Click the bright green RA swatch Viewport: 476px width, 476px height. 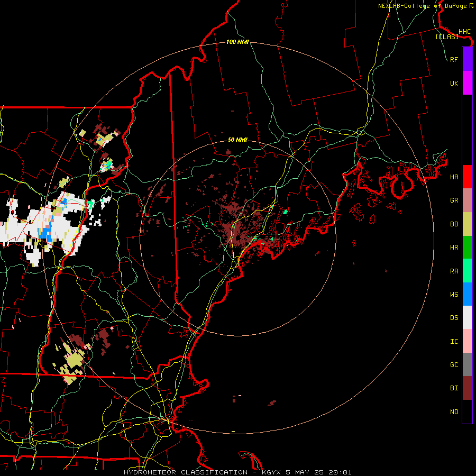coord(467,271)
